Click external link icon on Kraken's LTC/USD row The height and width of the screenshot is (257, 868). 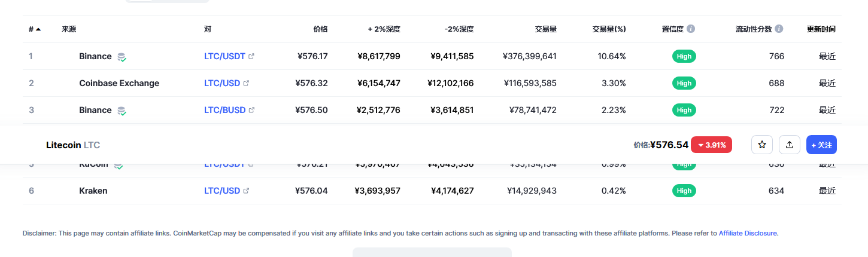point(246,191)
